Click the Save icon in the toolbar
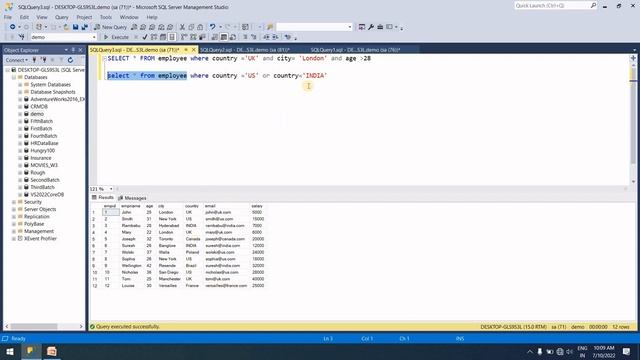The width and height of the screenshot is (640, 360). click(76, 27)
